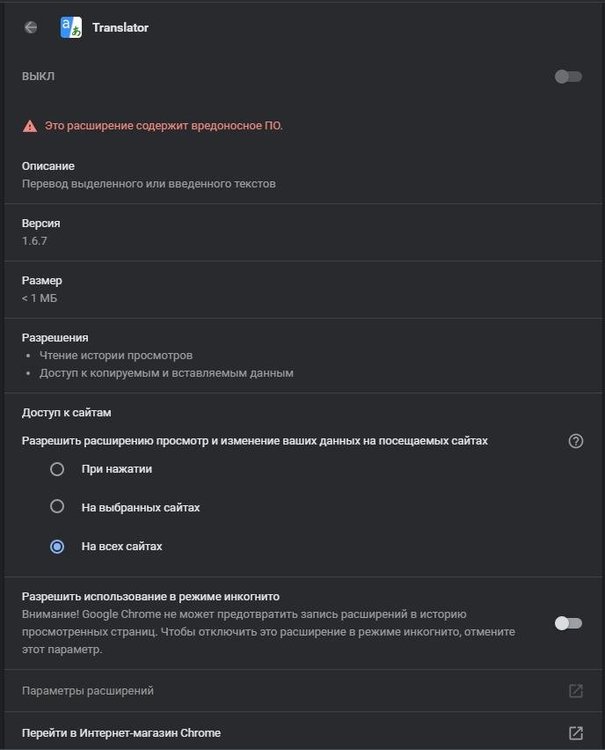Enable the extension with the ВЫКЛ toggle

point(568,77)
